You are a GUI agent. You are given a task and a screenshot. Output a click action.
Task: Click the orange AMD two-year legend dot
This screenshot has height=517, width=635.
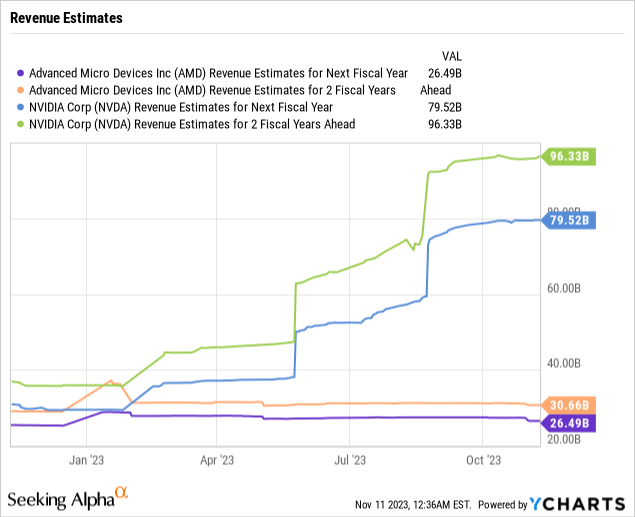[21, 90]
